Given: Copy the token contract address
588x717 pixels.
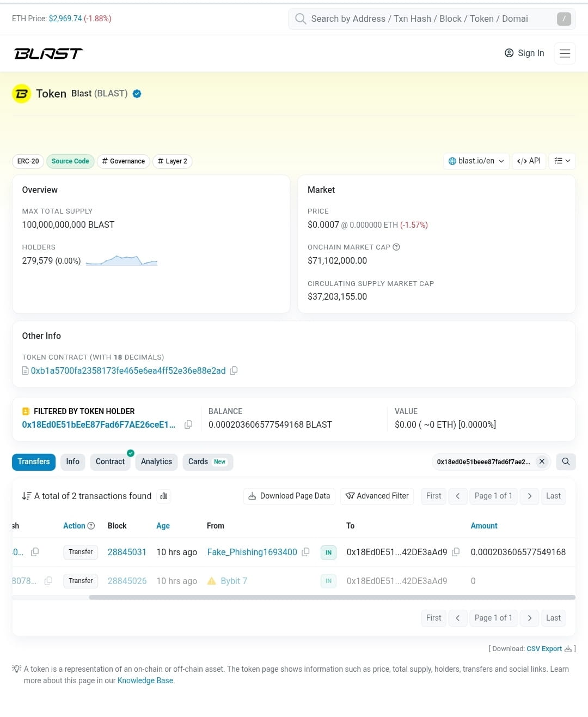Looking at the screenshot, I should tap(234, 370).
